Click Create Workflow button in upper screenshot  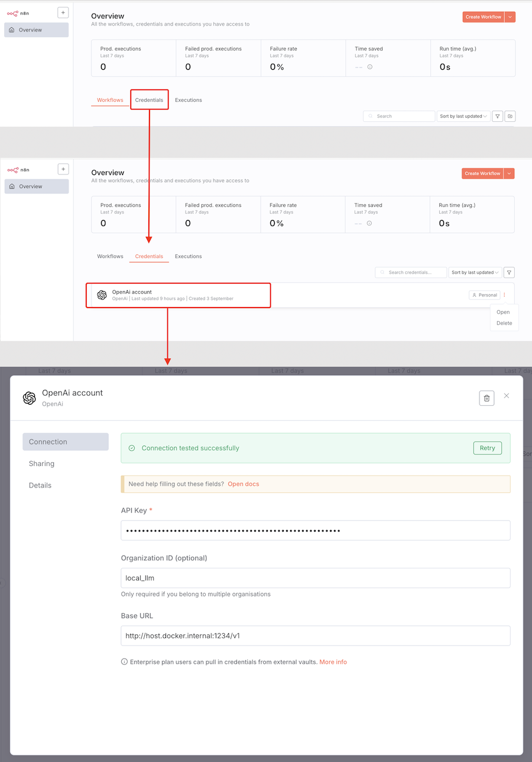(x=484, y=17)
